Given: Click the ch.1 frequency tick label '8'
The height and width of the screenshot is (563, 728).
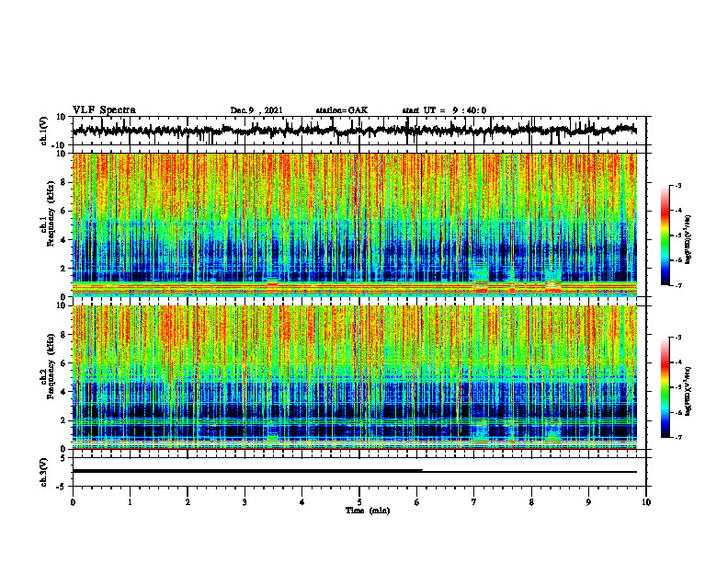Looking at the screenshot, I should pos(63,182).
